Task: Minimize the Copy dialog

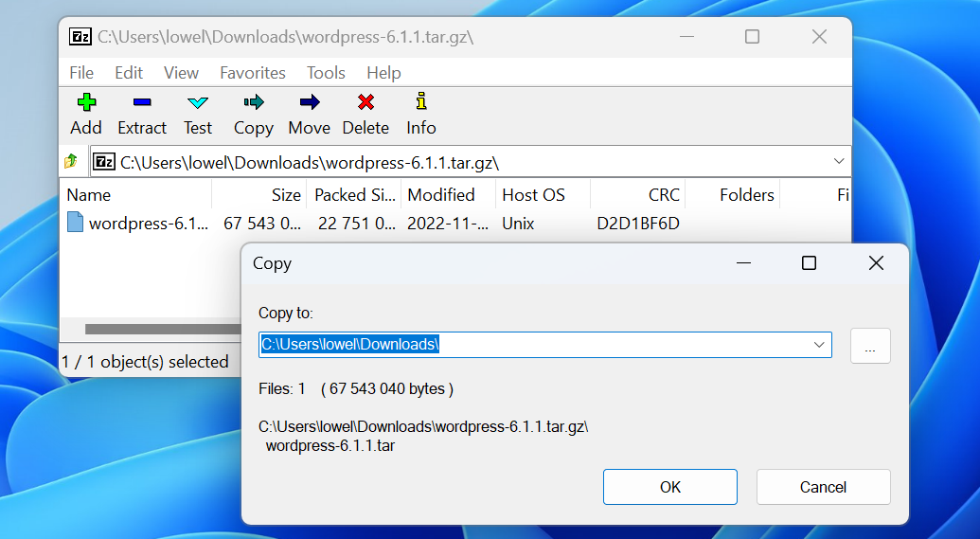Action: (x=743, y=263)
